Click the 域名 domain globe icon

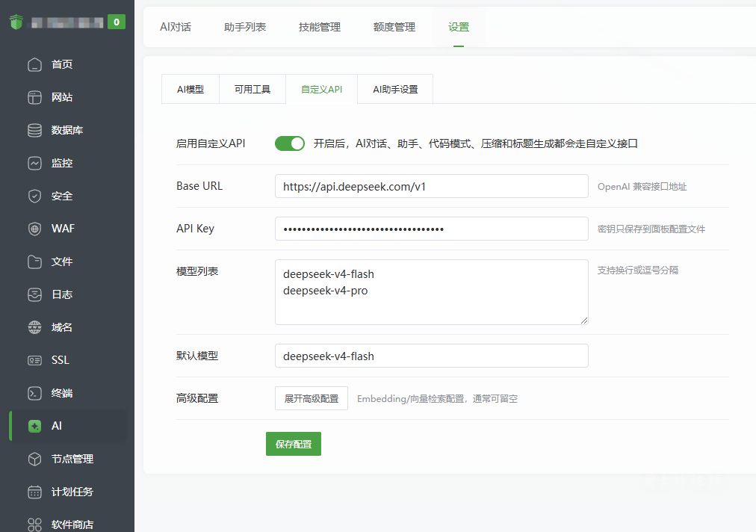click(34, 327)
